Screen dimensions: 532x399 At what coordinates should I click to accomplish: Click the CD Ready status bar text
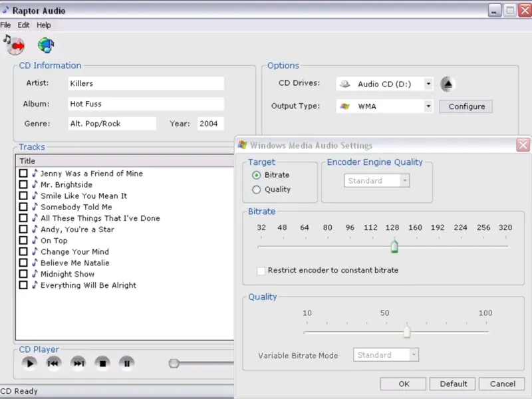[x=19, y=391]
